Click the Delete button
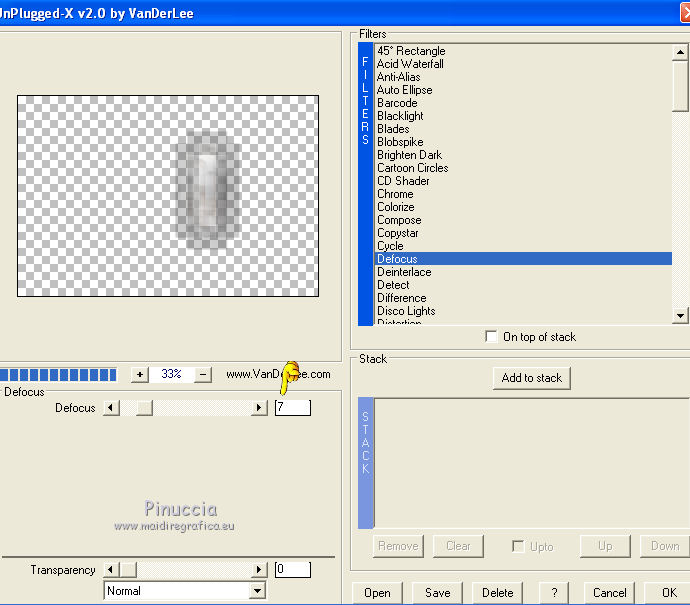 pyautogui.click(x=497, y=593)
